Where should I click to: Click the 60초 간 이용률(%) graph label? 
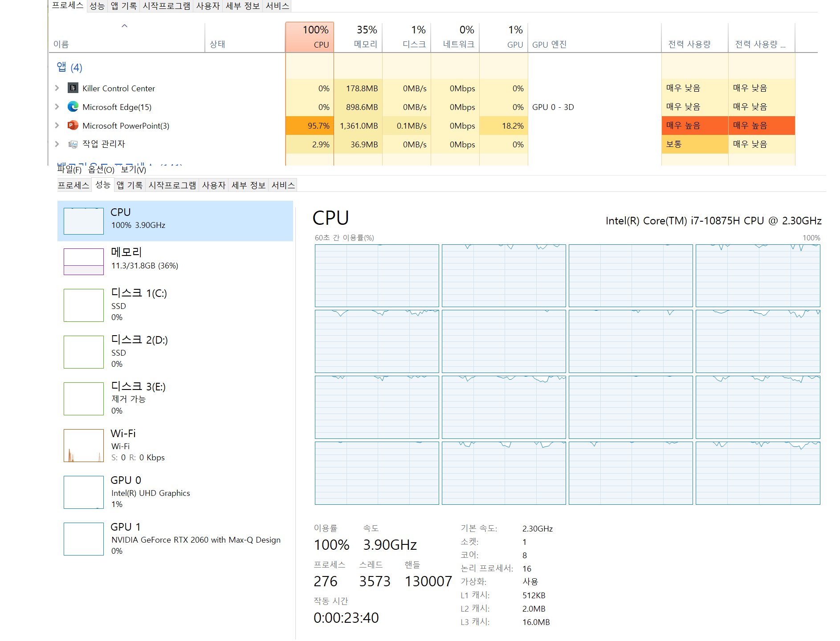344,238
